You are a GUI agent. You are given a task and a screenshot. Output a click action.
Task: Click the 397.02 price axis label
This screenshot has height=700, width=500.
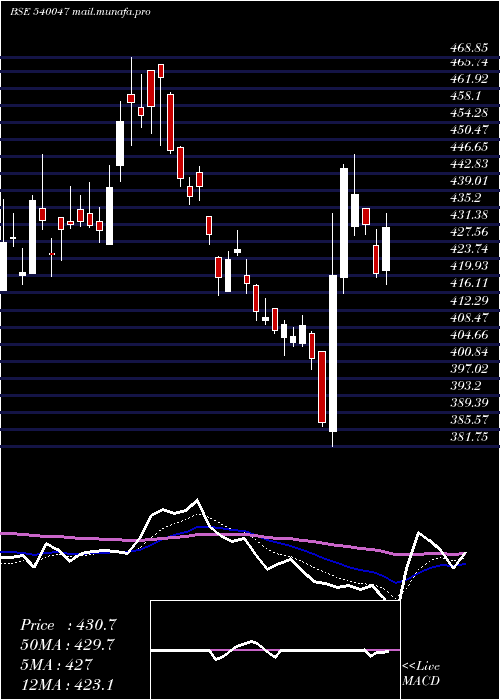469,368
